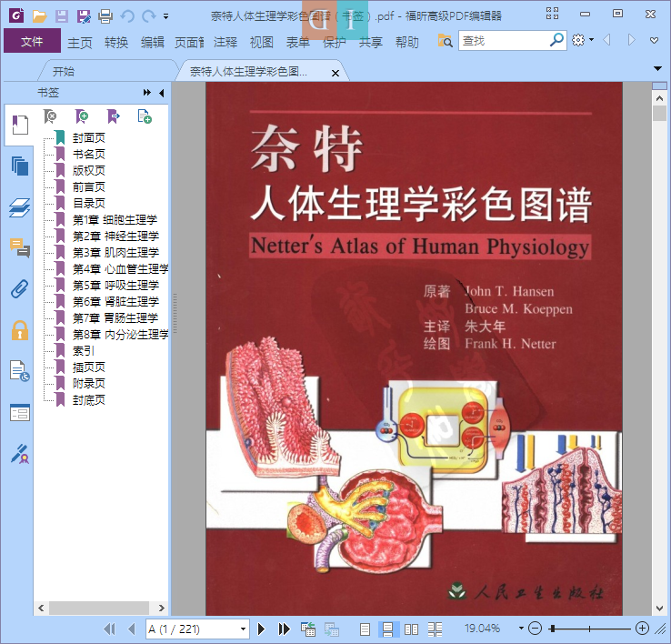
Task: Switch to the 注释 ribbon tab
Action: [225, 43]
